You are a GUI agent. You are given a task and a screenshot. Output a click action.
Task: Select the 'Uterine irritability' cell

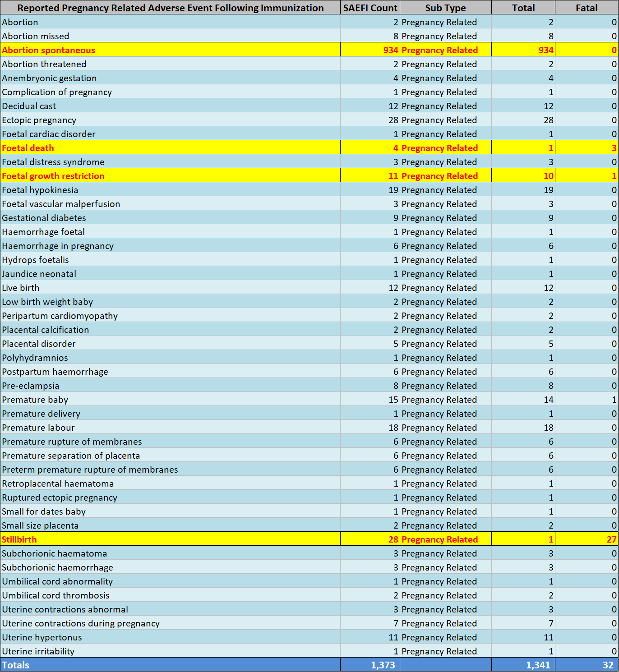click(x=170, y=651)
